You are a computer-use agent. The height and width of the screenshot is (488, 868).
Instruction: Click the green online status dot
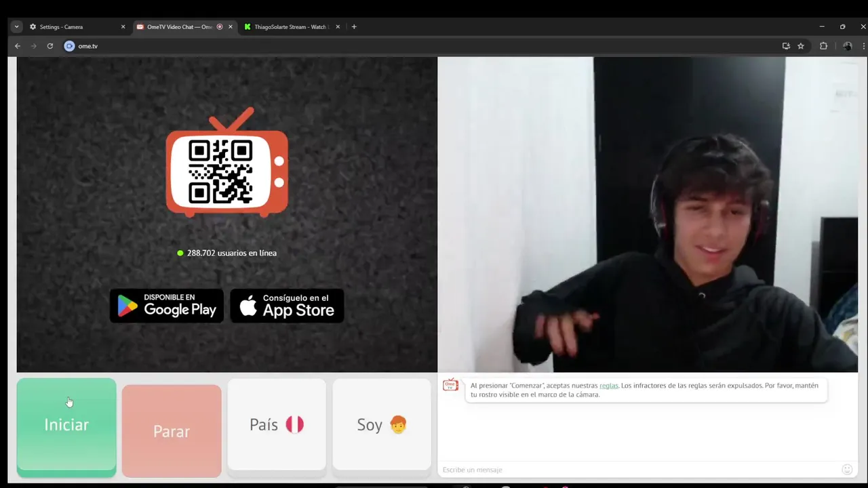pyautogui.click(x=180, y=253)
